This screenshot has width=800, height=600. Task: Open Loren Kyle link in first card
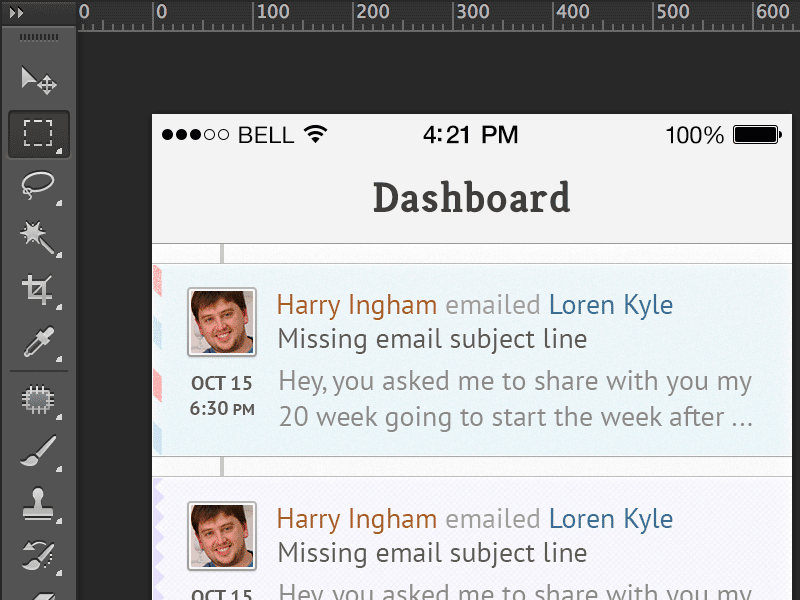point(611,306)
